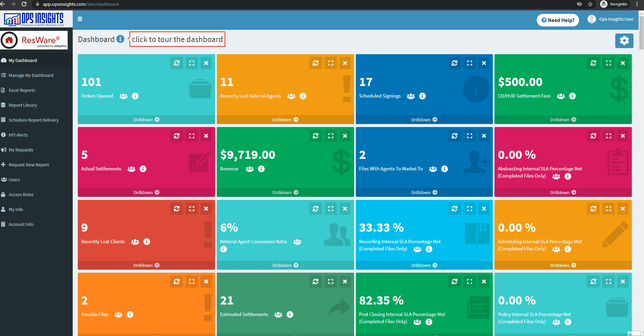Open user details on Scheduled Signings tile
Image resolution: width=644 pixels, height=336 pixels.
(x=410, y=96)
